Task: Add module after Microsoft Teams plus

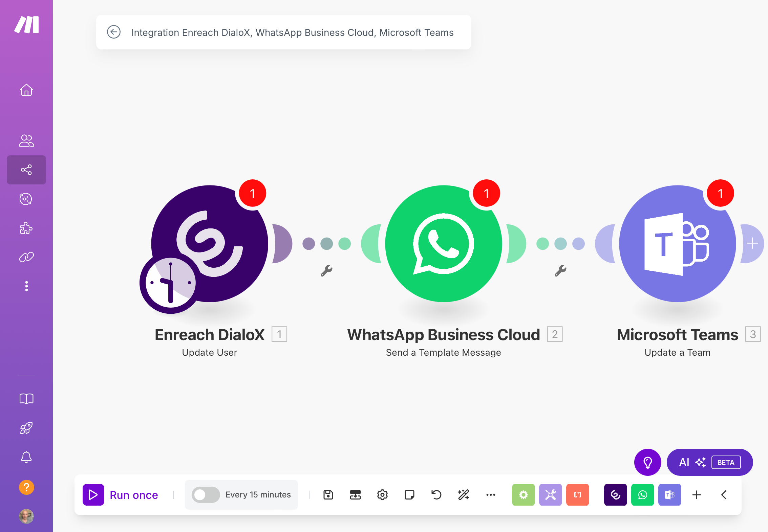Action: 752,243
